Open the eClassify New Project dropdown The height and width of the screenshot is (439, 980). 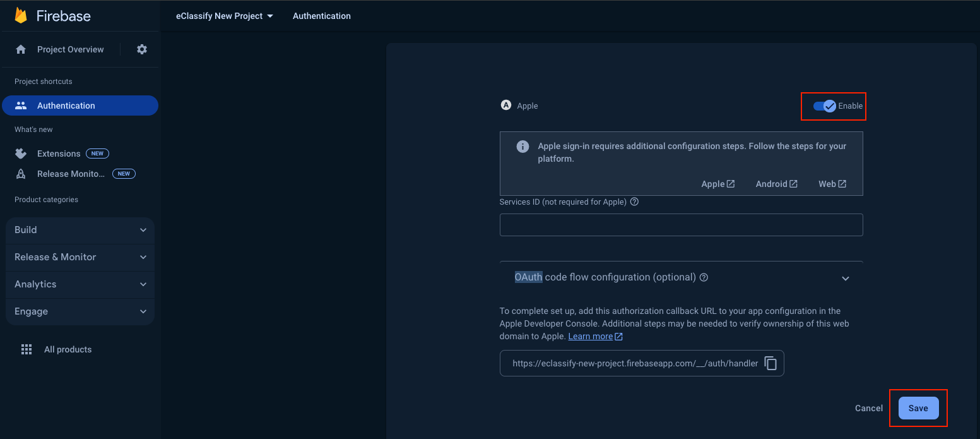coord(224,16)
